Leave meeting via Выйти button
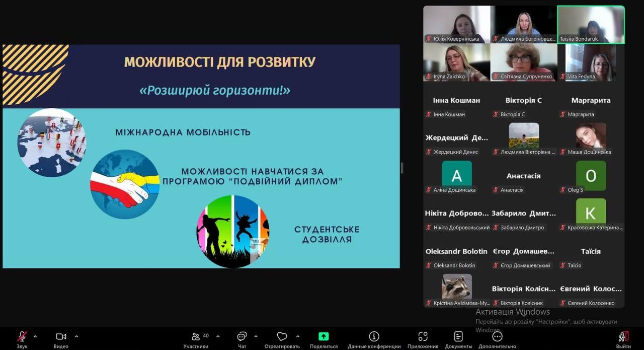 (x=623, y=337)
